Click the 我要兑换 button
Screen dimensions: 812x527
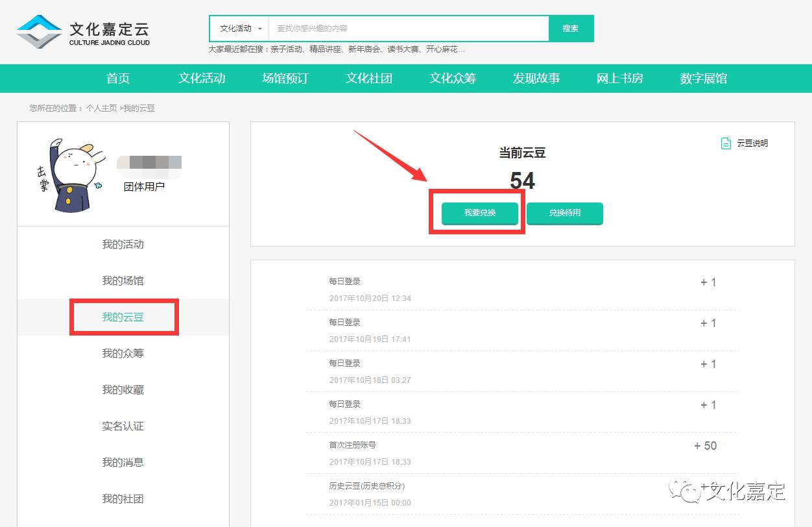coord(479,213)
